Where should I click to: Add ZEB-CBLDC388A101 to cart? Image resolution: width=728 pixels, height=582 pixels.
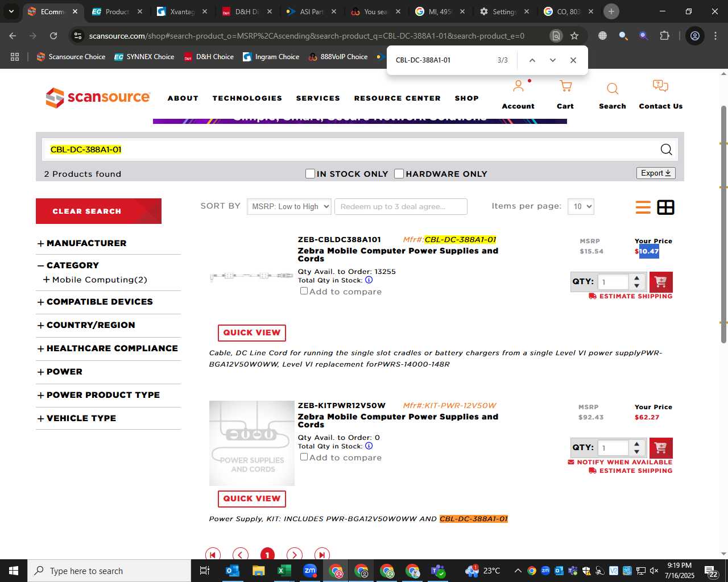click(x=660, y=282)
